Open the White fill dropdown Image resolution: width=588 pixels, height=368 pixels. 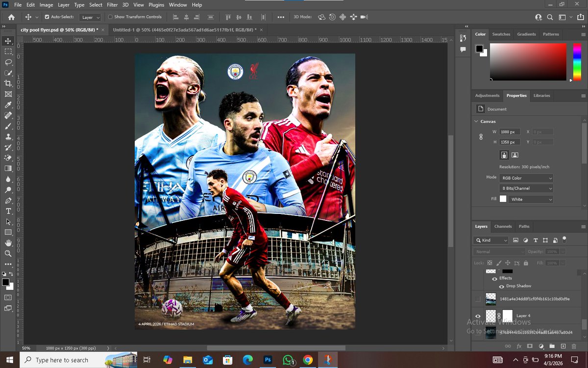coord(531,199)
